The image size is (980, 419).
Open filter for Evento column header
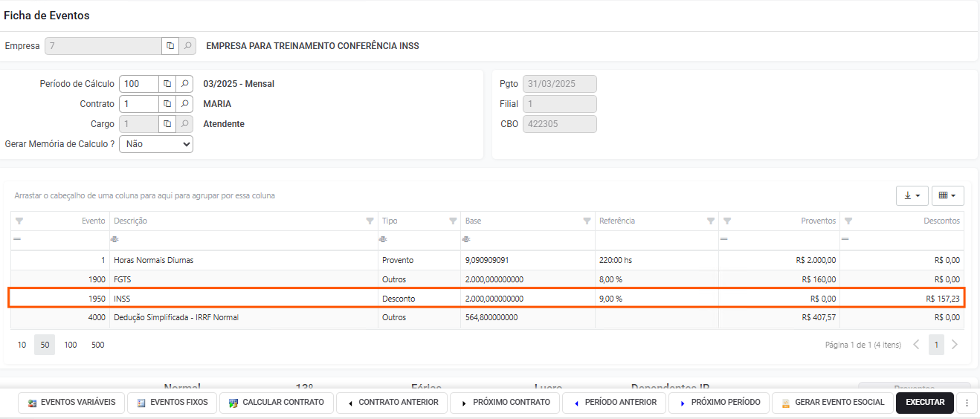[19, 221]
